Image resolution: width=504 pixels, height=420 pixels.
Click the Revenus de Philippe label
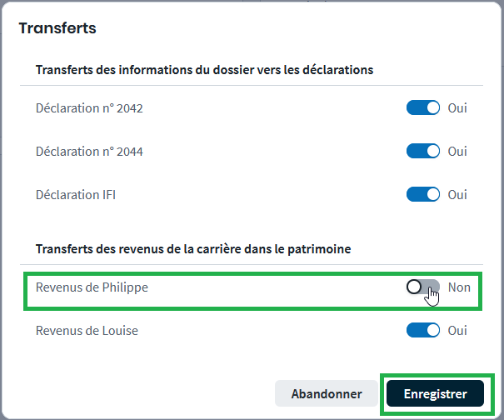(92, 287)
